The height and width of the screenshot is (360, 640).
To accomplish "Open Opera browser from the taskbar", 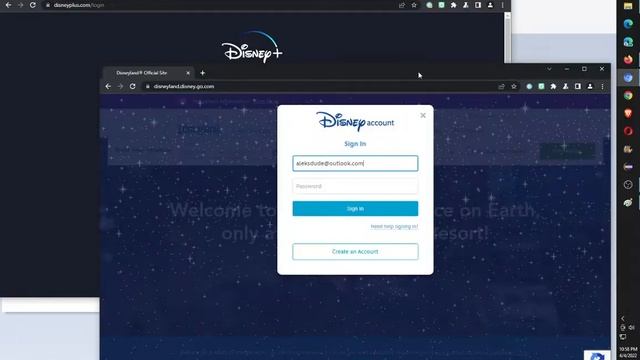I will pos(628,131).
